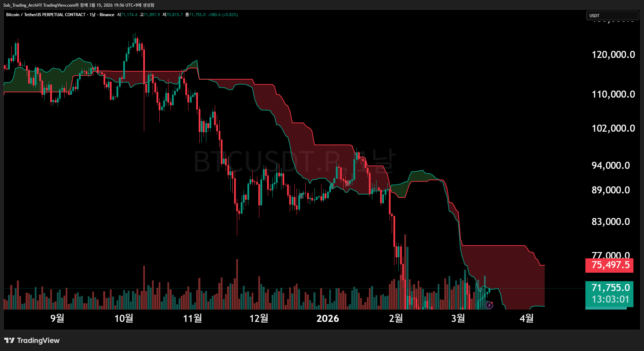
Task: Click the 94,000.0 price axis label
Action: tap(611, 166)
